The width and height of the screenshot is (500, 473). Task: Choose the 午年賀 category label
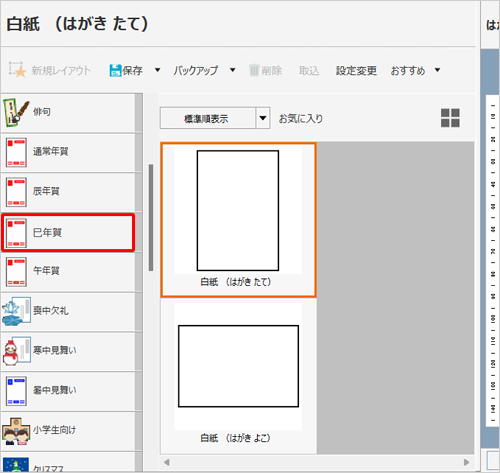click(46, 270)
